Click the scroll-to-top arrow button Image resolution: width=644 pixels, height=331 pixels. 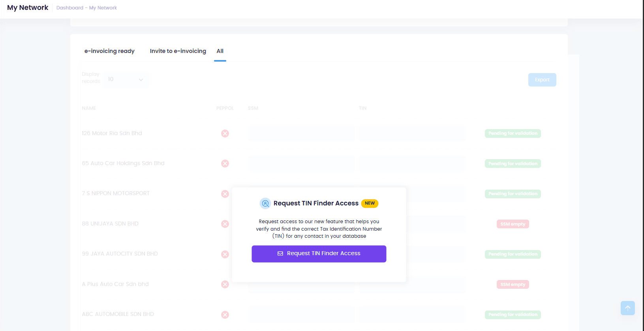click(627, 308)
